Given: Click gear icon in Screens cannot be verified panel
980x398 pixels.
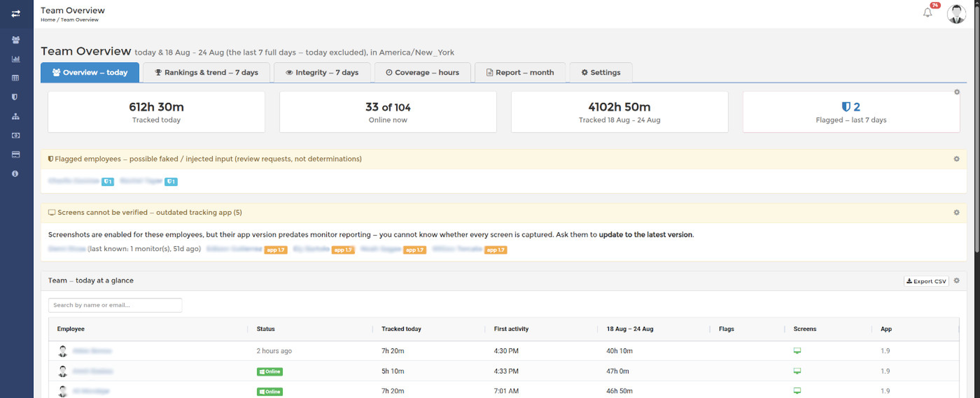Looking at the screenshot, I should (956, 213).
